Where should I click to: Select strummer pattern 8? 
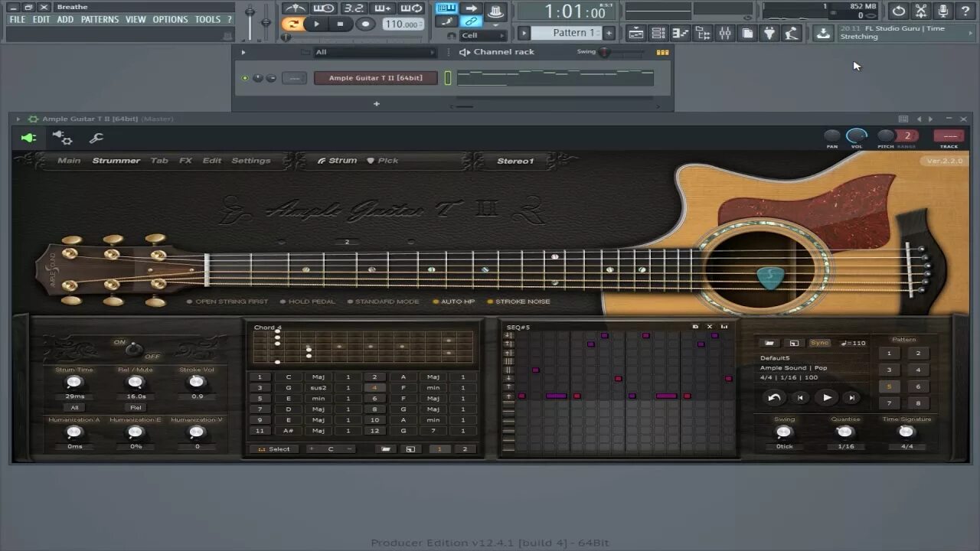(x=918, y=403)
